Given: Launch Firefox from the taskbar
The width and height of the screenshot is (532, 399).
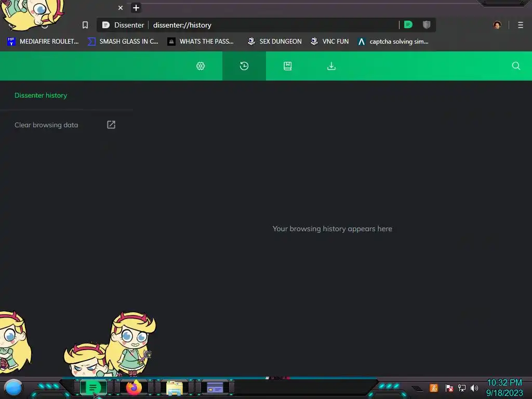Looking at the screenshot, I should pos(134,388).
